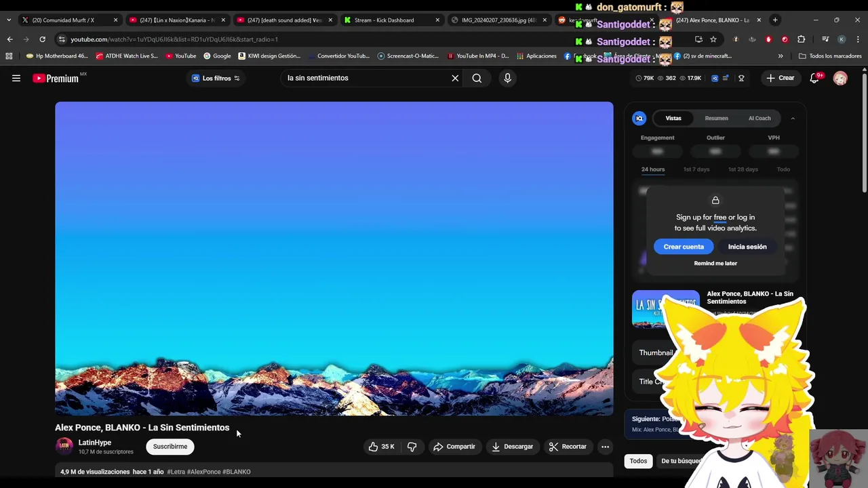Viewport: 868px width, 488px height.
Task: Open new browser tab
Action: click(x=775, y=20)
